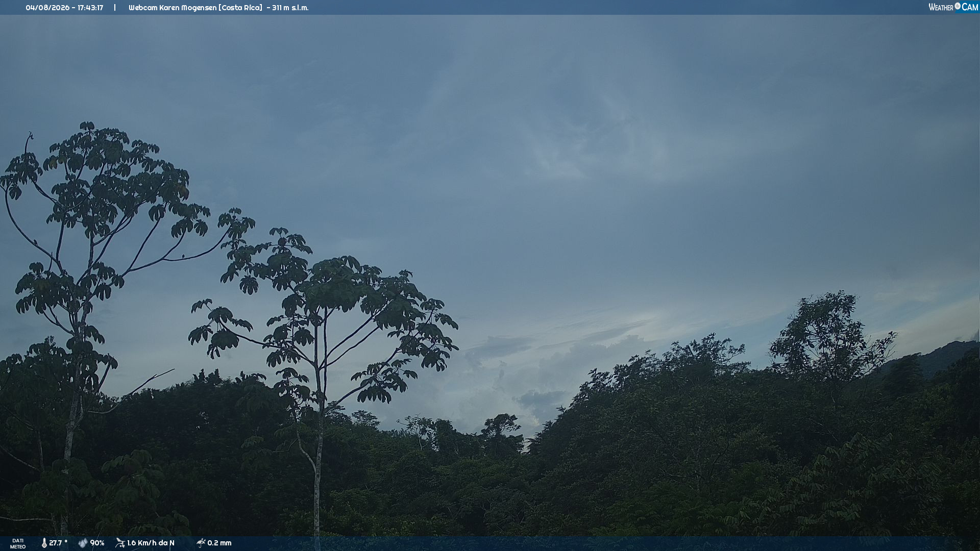The height and width of the screenshot is (551, 980).
Task: Click the thermometer temperature icon
Action: [44, 543]
